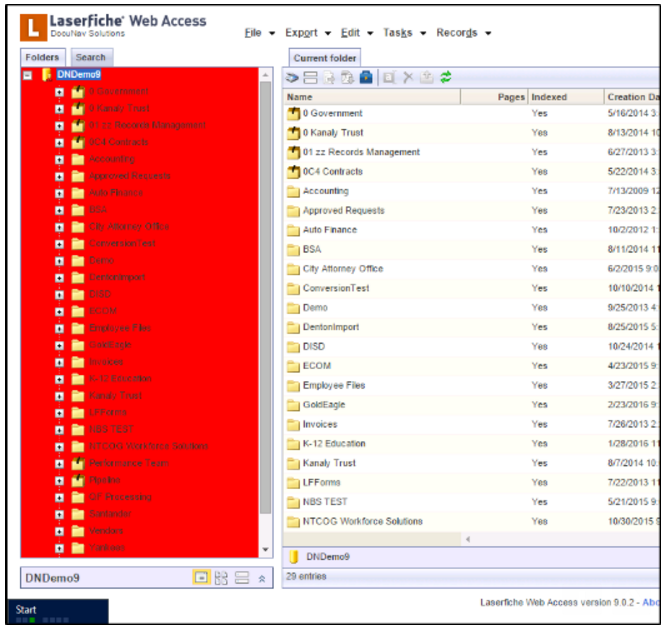
Task: Select City Attorney Office in folder tree
Action: click(129, 227)
